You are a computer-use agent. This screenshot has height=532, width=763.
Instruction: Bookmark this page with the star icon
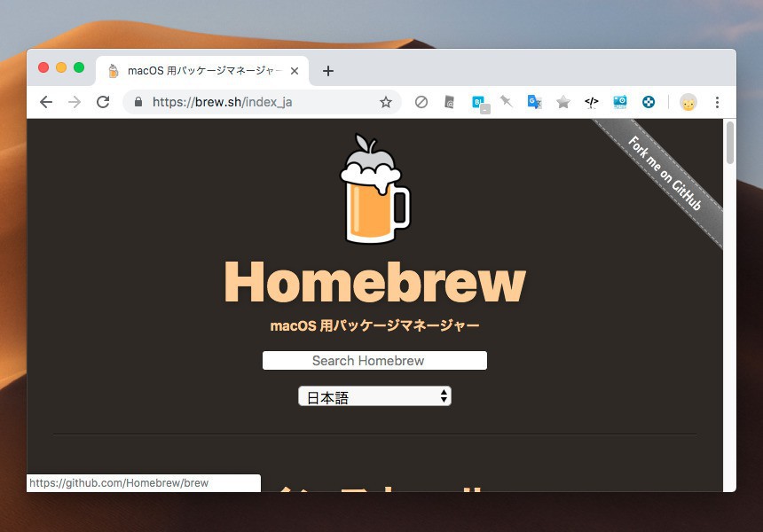click(x=386, y=102)
